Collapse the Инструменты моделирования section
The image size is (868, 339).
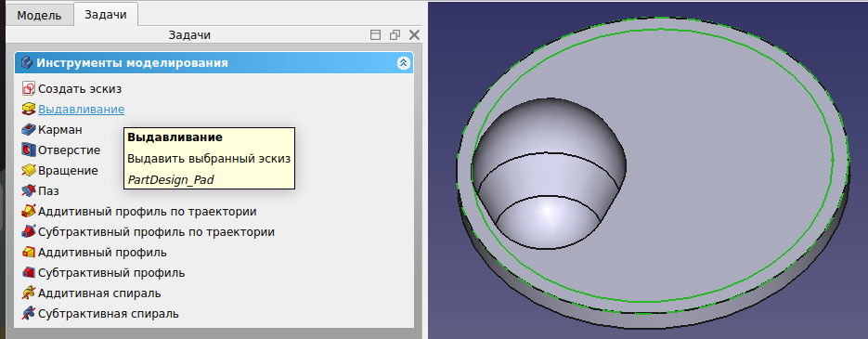[404, 63]
